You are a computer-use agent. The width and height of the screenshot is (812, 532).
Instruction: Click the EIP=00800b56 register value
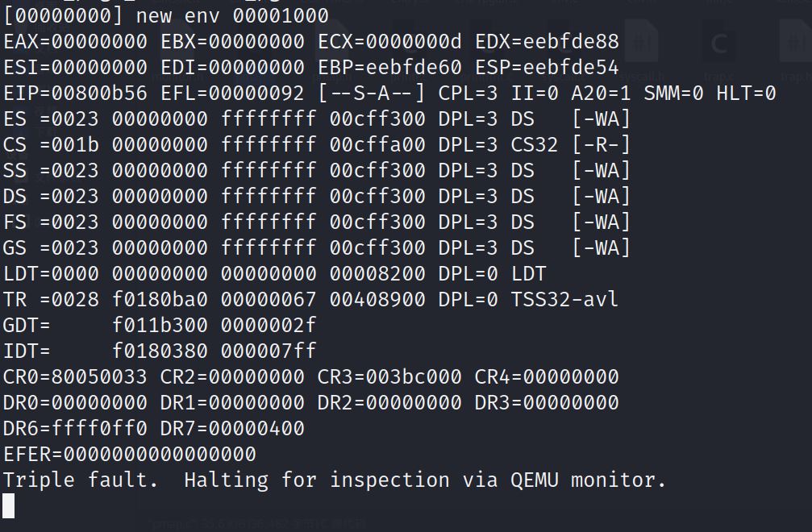coord(75,94)
